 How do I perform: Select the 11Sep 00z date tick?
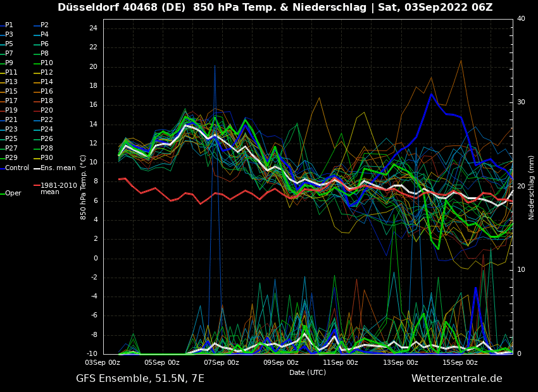341,363
